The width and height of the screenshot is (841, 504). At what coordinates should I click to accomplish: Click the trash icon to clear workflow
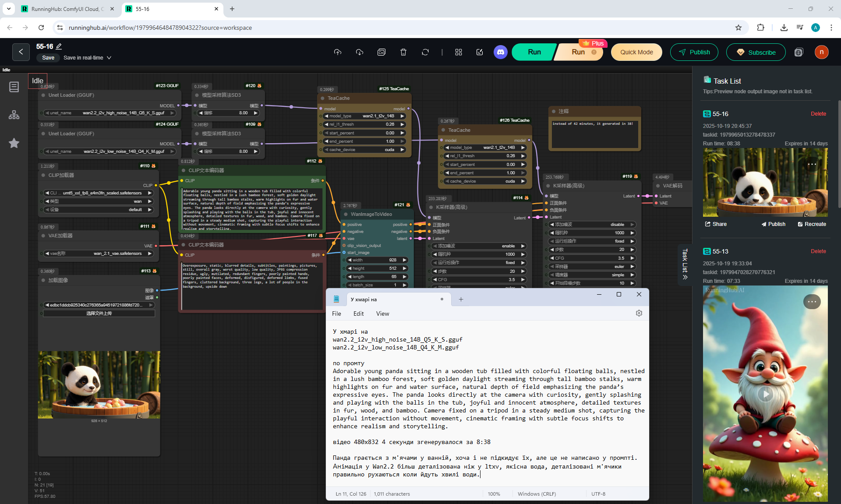[403, 52]
